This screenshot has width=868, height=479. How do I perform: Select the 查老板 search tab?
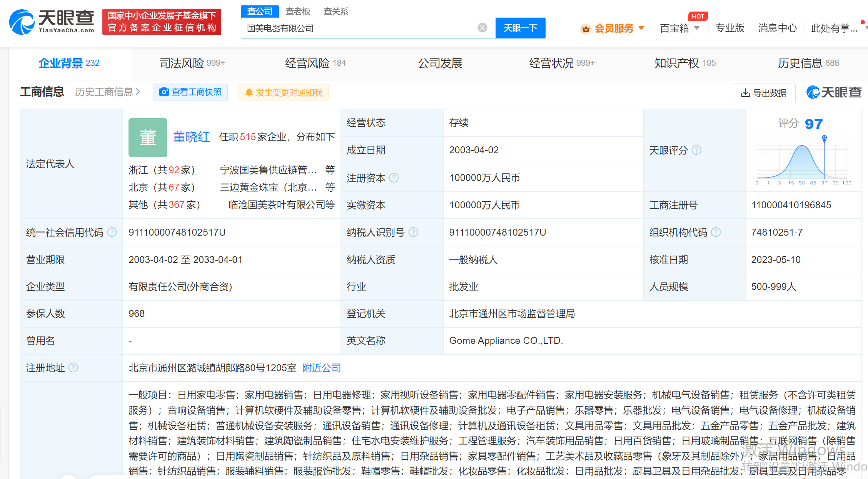click(x=297, y=11)
